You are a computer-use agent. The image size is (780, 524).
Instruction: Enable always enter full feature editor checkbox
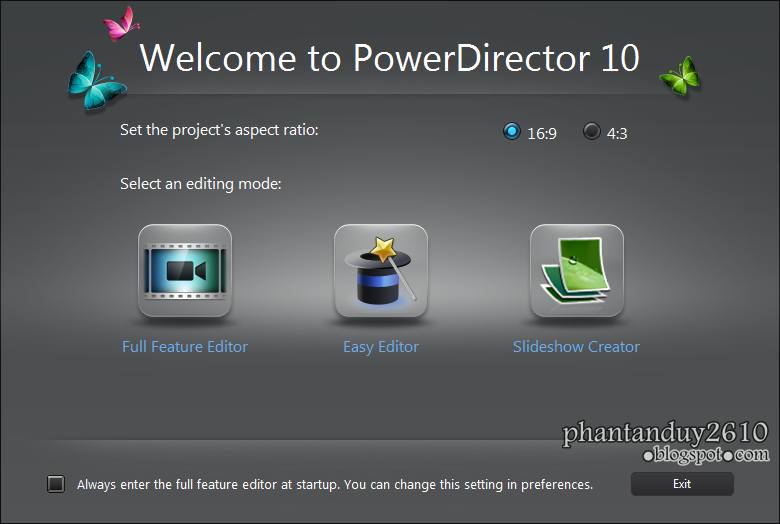pyautogui.click(x=56, y=484)
